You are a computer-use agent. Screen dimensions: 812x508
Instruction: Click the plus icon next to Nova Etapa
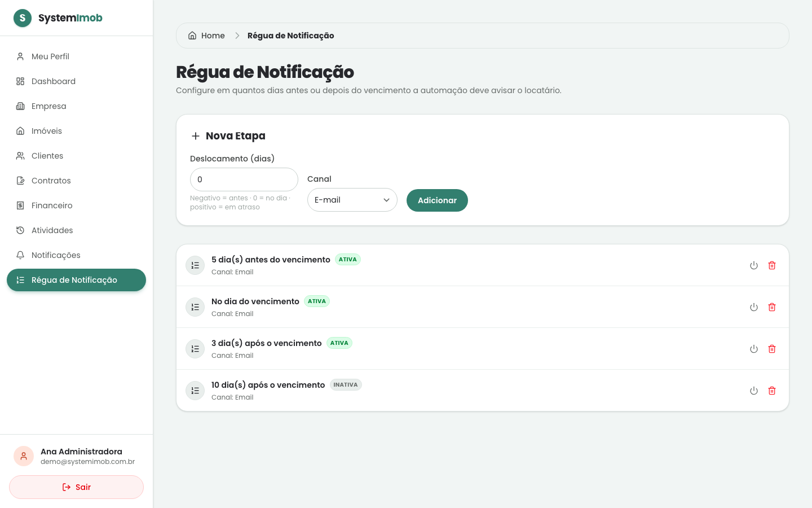[x=196, y=136]
